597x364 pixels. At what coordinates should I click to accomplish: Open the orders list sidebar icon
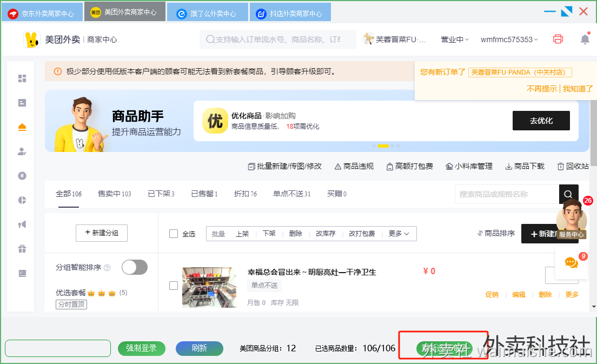tap(22, 103)
